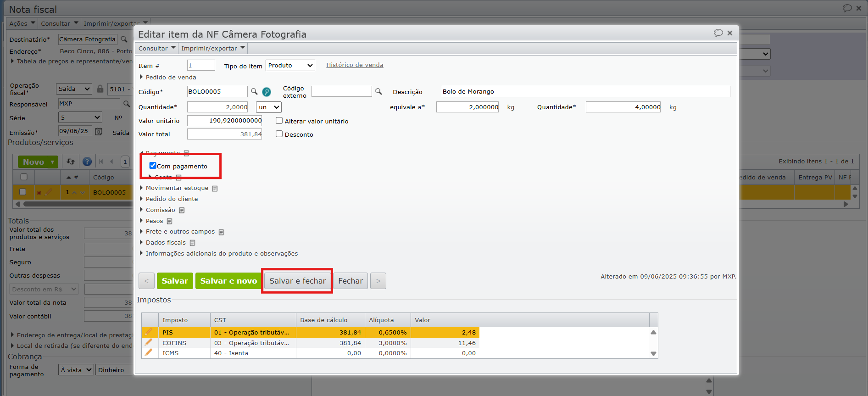868x396 pixels.
Task: Go to previous page of the products grid
Action: click(x=111, y=162)
